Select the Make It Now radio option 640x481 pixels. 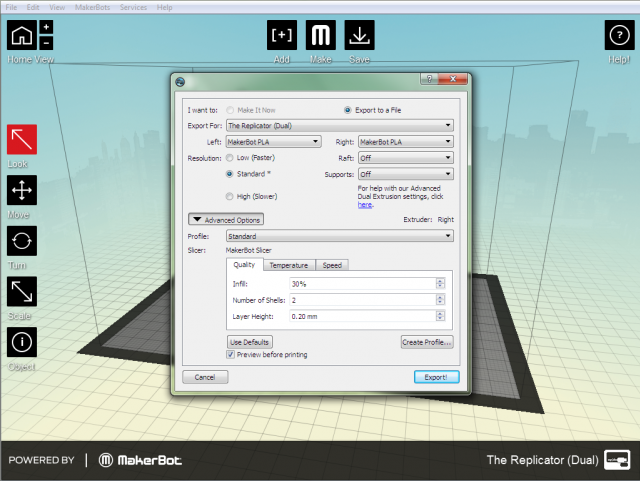pyautogui.click(x=230, y=110)
